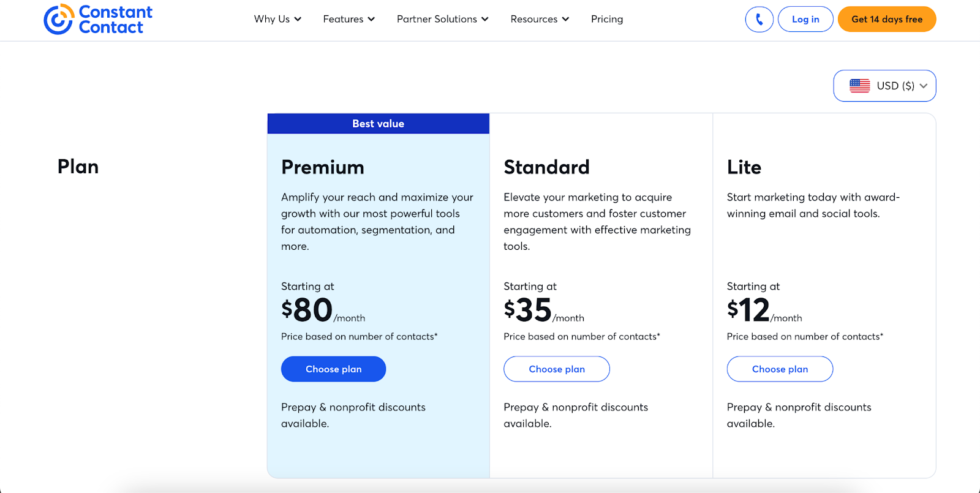
Task: Click the Constant Contact logo icon
Action: (58, 19)
